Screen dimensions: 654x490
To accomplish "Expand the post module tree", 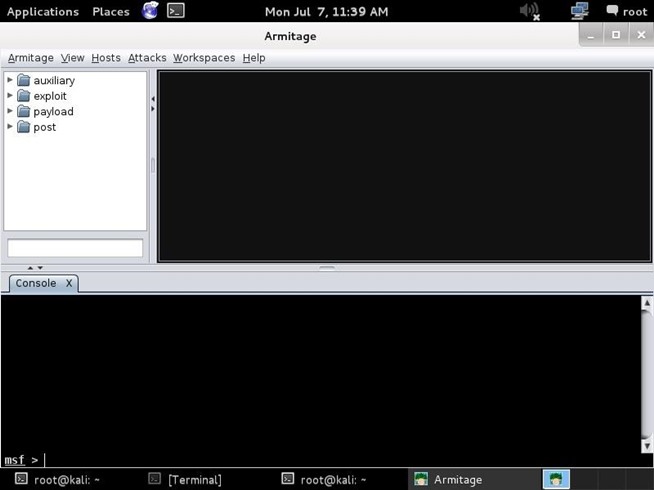I will tap(10, 127).
